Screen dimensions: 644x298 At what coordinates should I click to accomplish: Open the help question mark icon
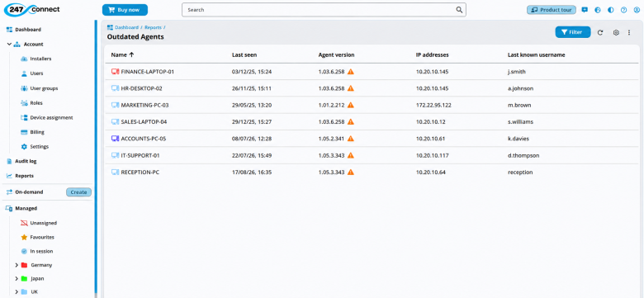tap(624, 10)
